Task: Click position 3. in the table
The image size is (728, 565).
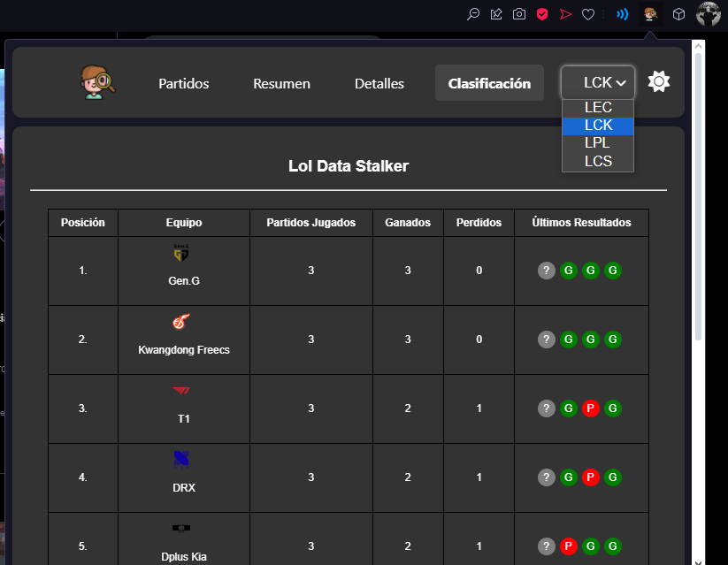Action: (82, 408)
